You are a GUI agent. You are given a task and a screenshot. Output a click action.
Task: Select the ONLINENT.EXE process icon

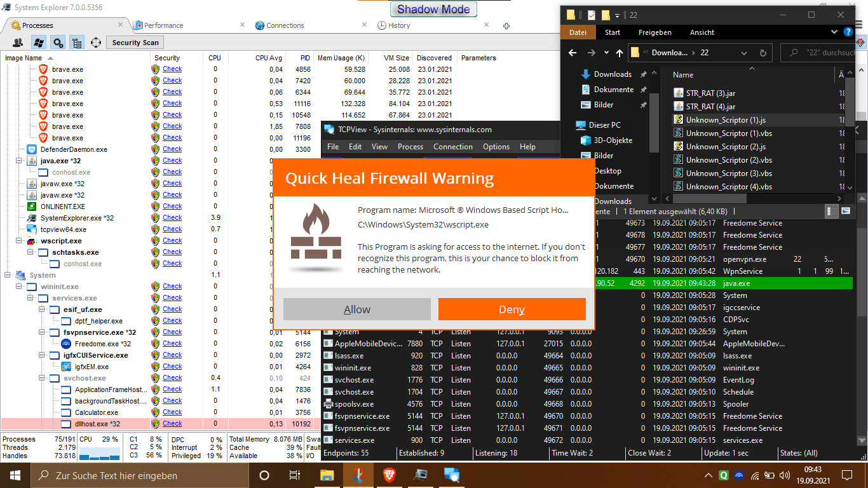pos(31,207)
